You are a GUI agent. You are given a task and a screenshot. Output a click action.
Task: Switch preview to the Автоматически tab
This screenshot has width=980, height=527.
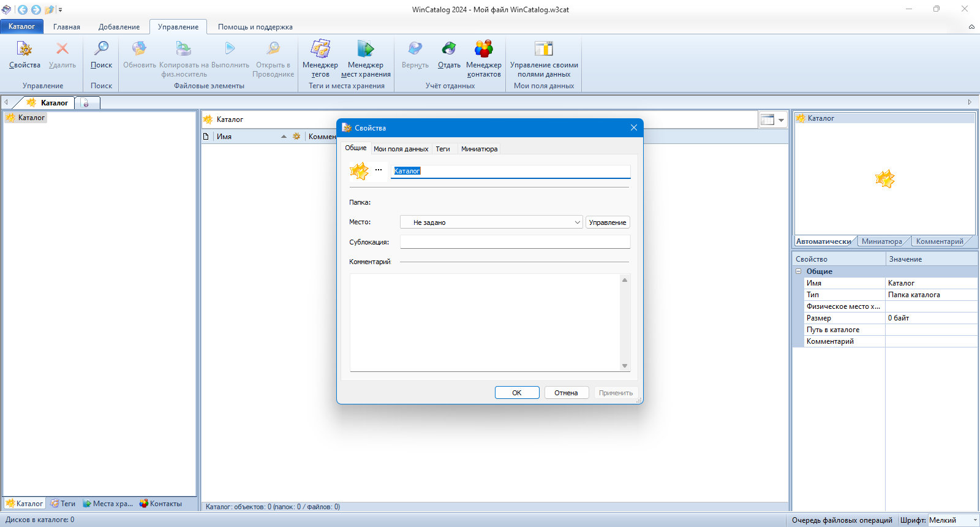[x=824, y=241]
